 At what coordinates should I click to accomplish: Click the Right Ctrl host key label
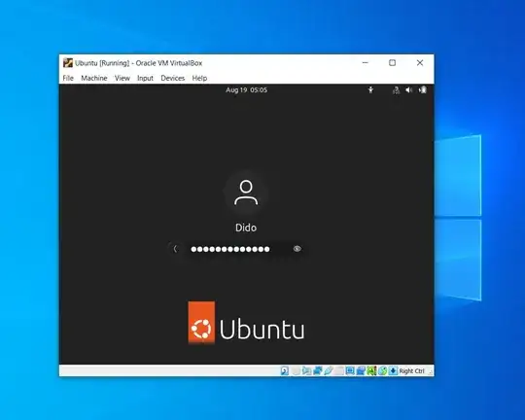pos(412,371)
